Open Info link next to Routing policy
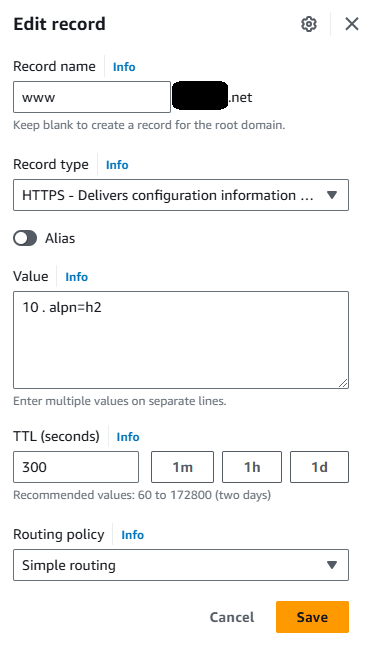This screenshot has height=651, width=374. pos(132,535)
